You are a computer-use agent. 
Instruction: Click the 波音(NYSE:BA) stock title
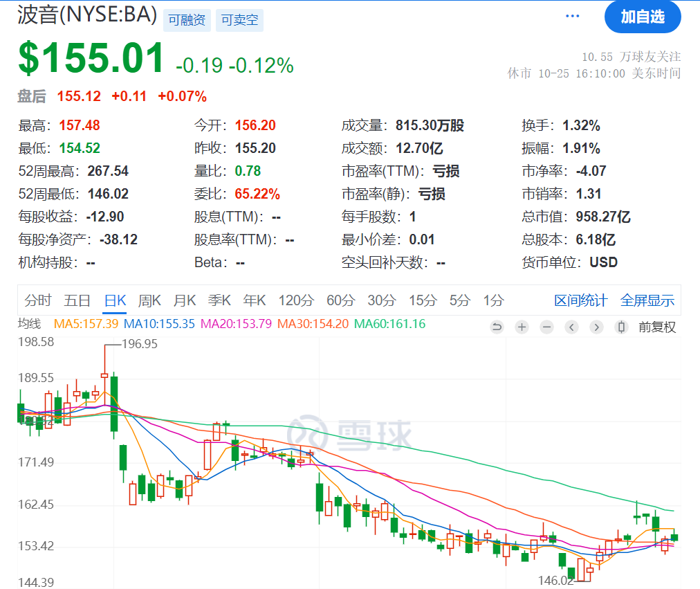tap(87, 15)
